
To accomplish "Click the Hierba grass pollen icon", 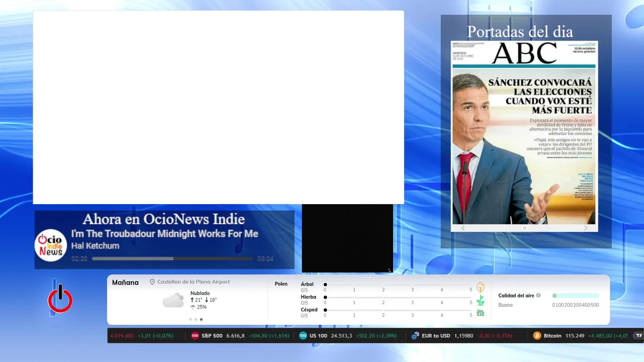I will 480,300.
